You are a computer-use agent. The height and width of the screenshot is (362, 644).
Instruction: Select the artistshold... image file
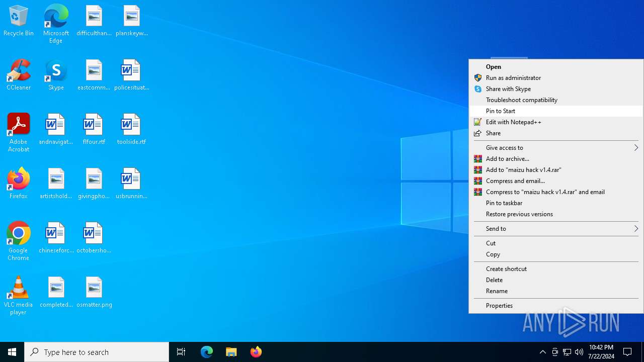(56, 184)
